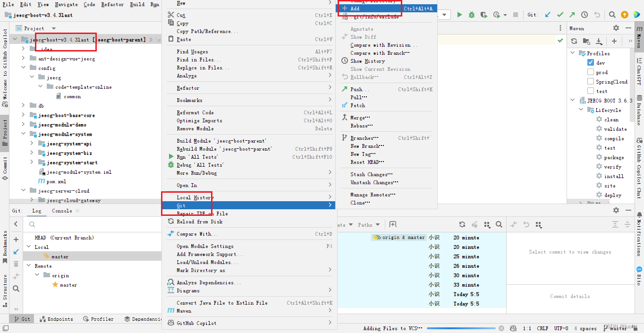The width and height of the screenshot is (644, 333).
Task: Commit changes with the green Git checkmark
Action: [560, 15]
